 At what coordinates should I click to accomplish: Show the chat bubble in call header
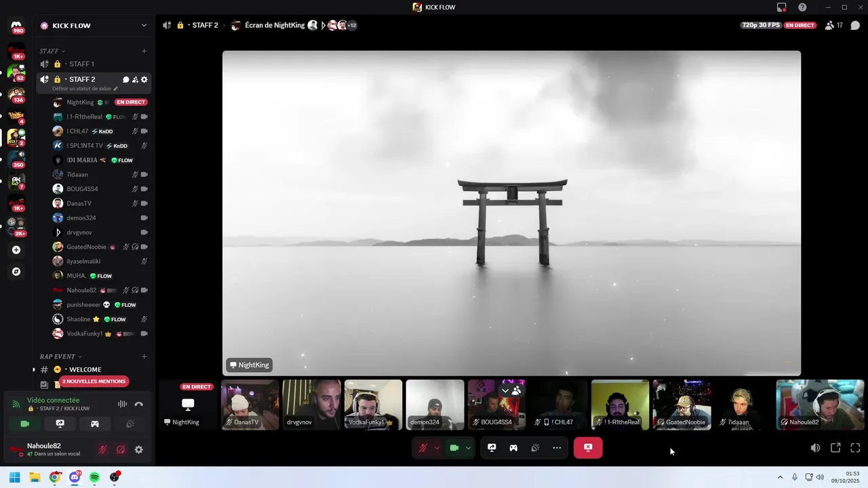[x=855, y=25]
